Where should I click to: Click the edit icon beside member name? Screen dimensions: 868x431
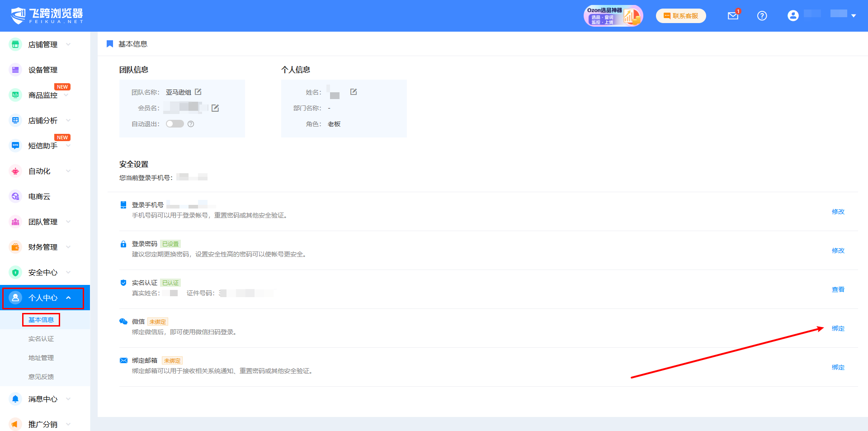(x=215, y=108)
